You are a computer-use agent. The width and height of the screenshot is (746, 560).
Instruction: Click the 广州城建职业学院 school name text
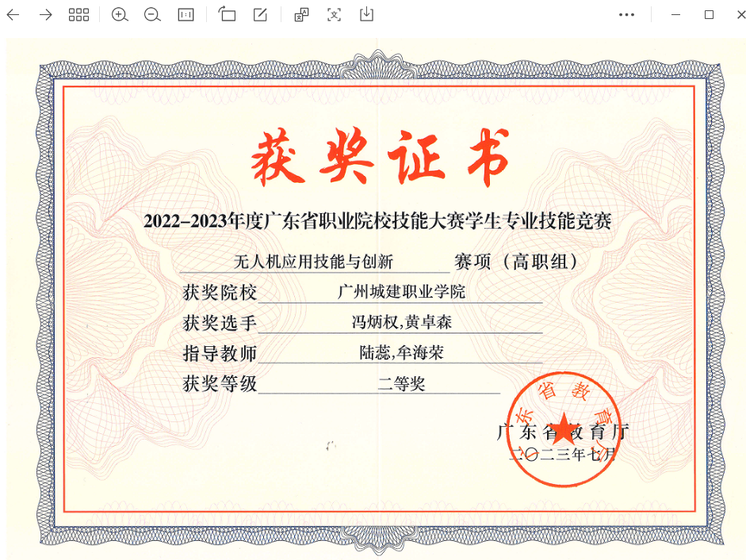[401, 292]
